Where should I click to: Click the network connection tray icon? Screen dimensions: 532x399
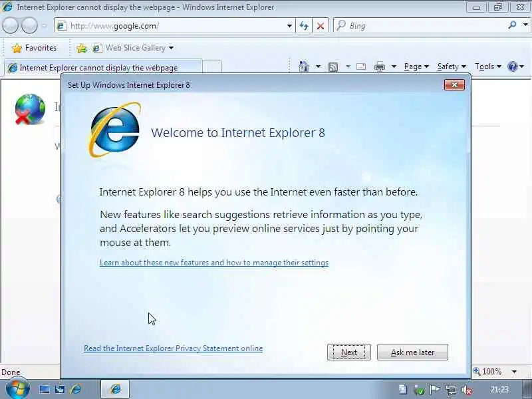pos(451,390)
